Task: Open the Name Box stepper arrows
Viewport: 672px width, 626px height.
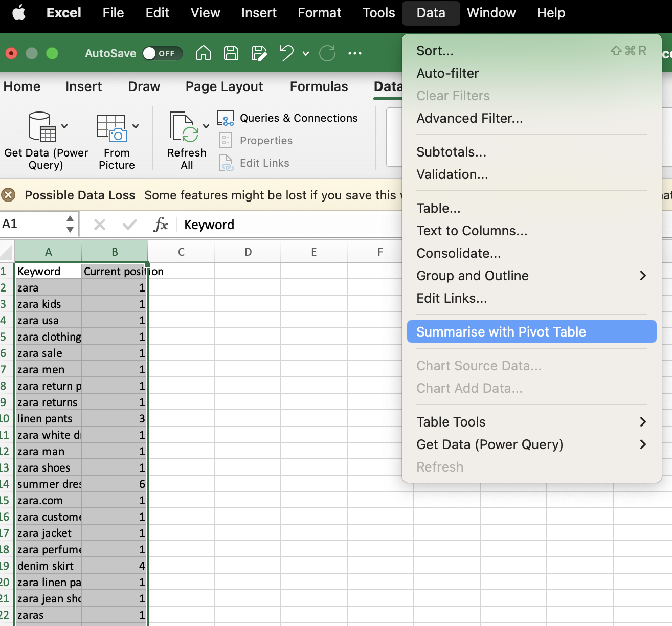Action: click(x=70, y=224)
